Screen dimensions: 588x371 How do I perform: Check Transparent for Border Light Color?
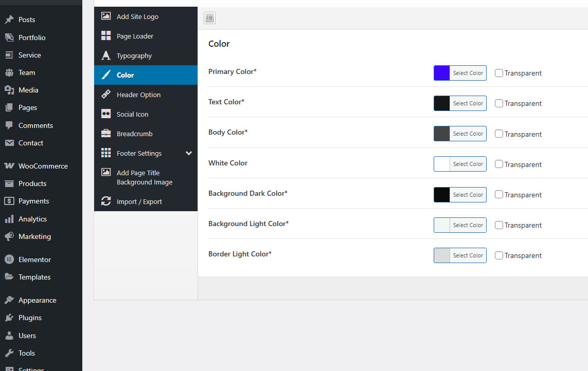[499, 255]
